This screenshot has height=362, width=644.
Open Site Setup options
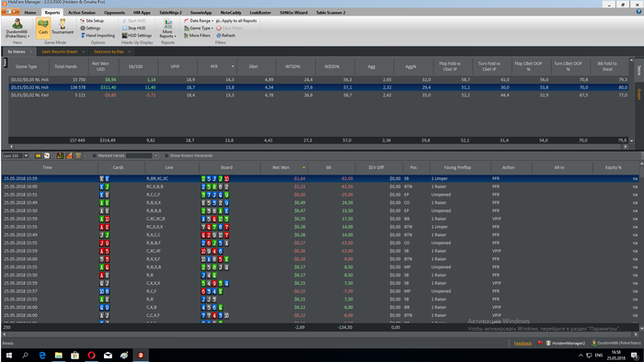coord(92,20)
